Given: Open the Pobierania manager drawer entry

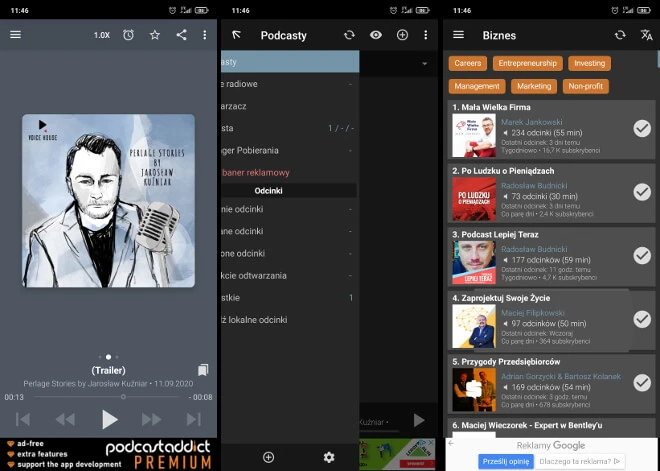Looking at the screenshot, I should [x=290, y=150].
